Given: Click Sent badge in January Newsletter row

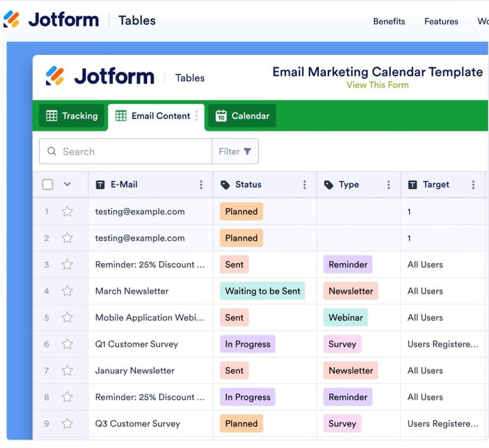Looking at the screenshot, I should coord(234,371).
